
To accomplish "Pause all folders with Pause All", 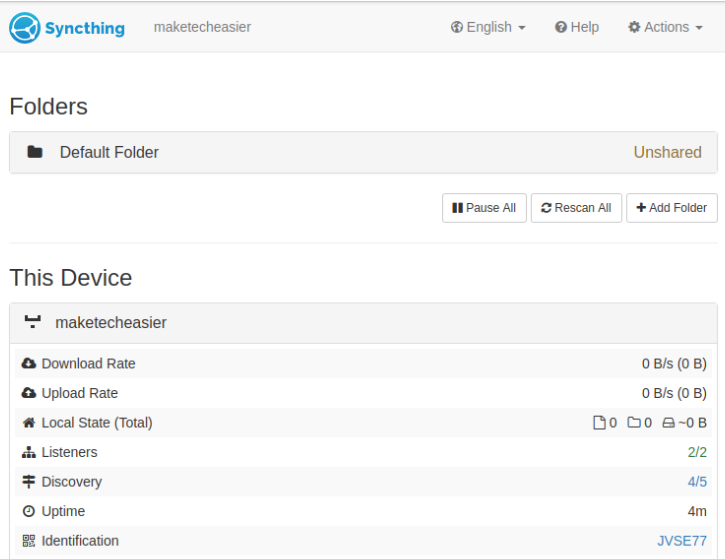I will [x=484, y=208].
